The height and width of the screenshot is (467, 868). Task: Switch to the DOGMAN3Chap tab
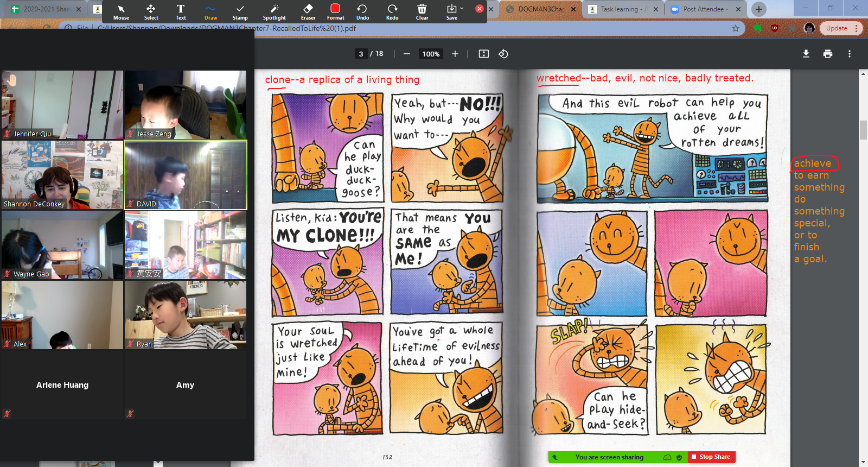tap(540, 9)
